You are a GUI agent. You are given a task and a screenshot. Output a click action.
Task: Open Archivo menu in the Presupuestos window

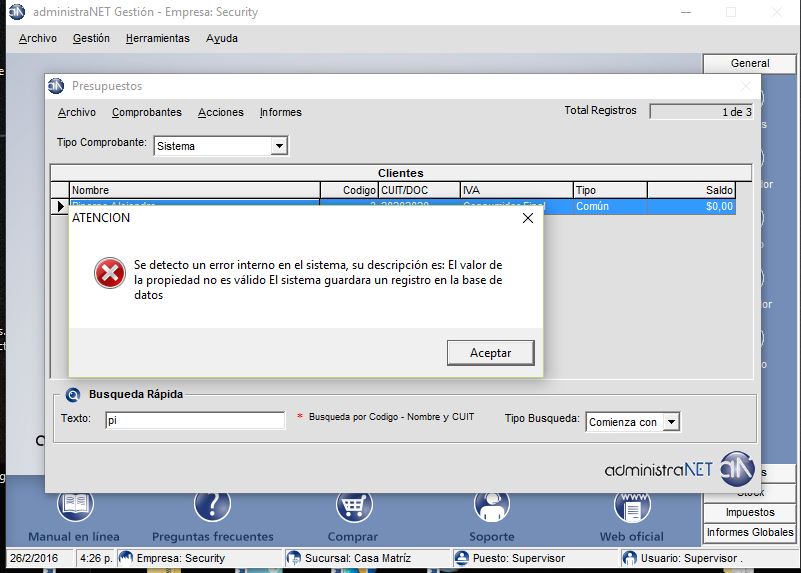[77, 112]
